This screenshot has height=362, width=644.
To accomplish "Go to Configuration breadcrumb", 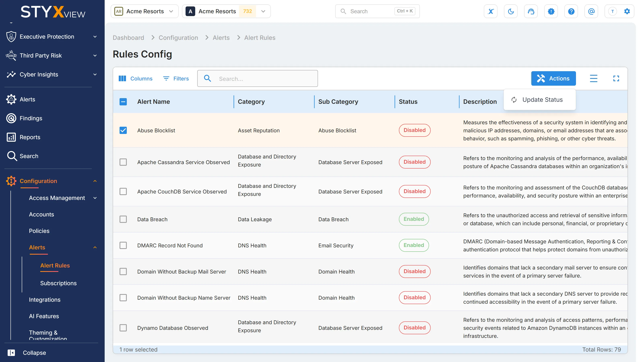I will [178, 38].
